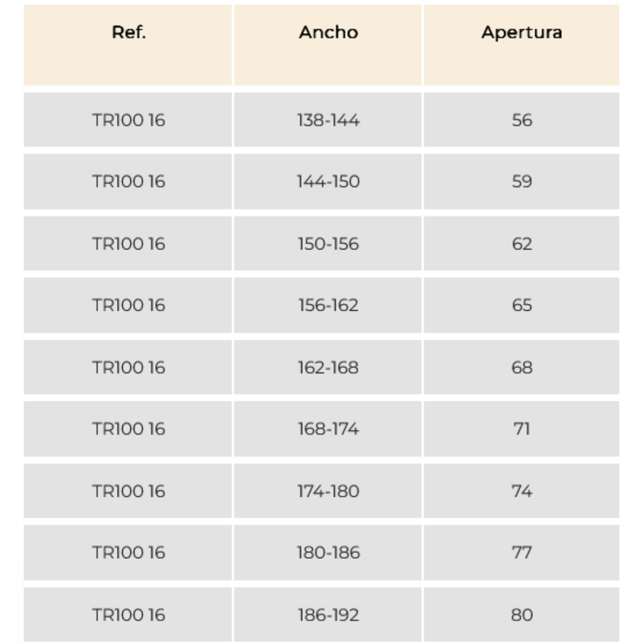Select the 180-186 width cell
644x644 pixels.
pos(328,552)
